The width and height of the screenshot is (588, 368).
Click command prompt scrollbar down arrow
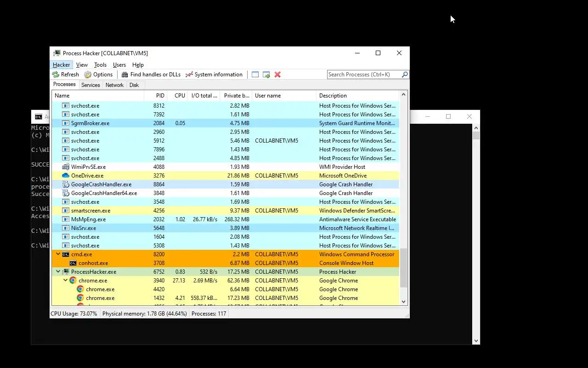point(476,341)
